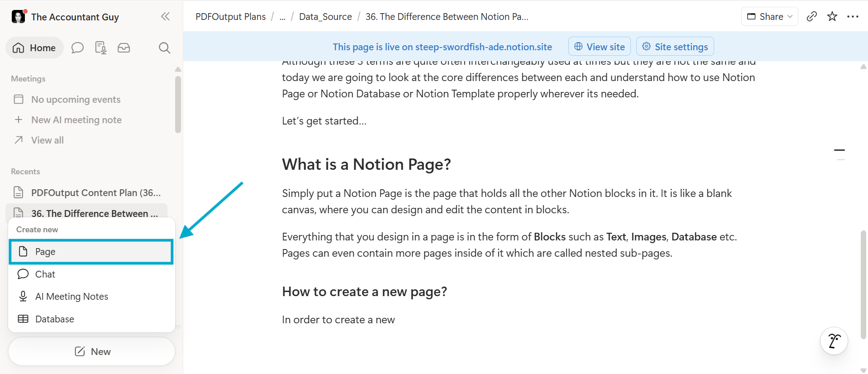
Task: Click the steep-swordfish-ade.notion.site live notice
Action: pos(442,47)
